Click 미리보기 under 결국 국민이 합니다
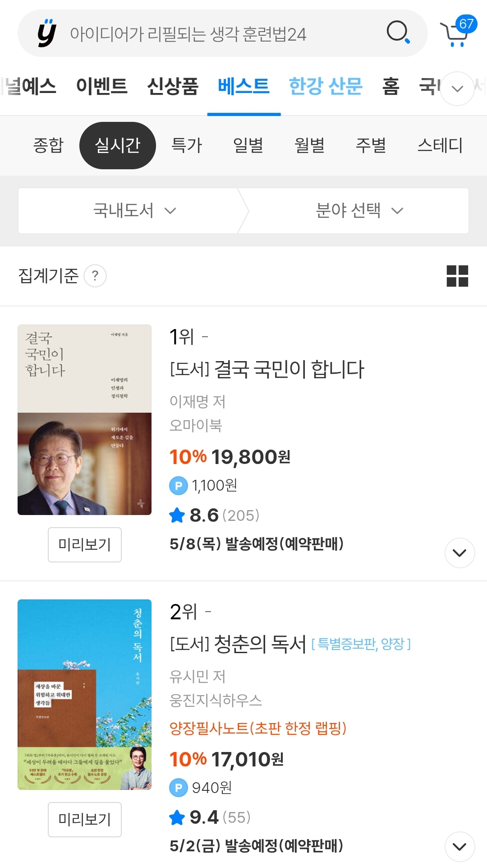The width and height of the screenshot is (487, 868). coord(85,544)
